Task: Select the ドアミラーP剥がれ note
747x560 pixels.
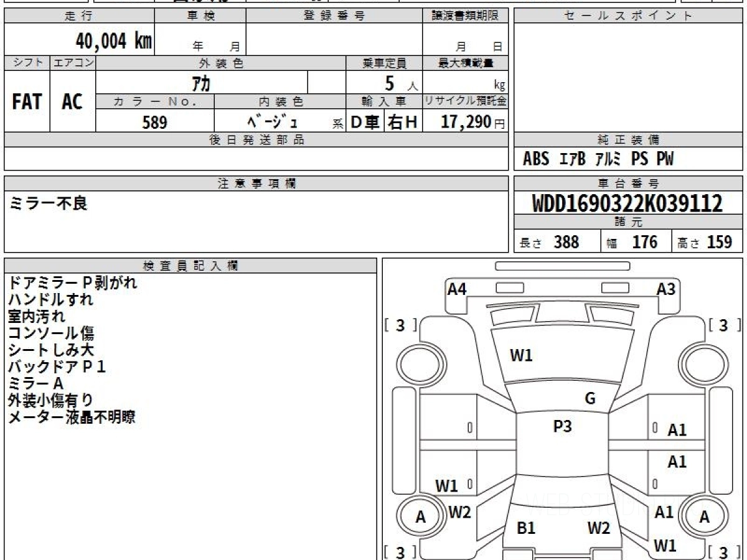Action: pyautogui.click(x=72, y=282)
